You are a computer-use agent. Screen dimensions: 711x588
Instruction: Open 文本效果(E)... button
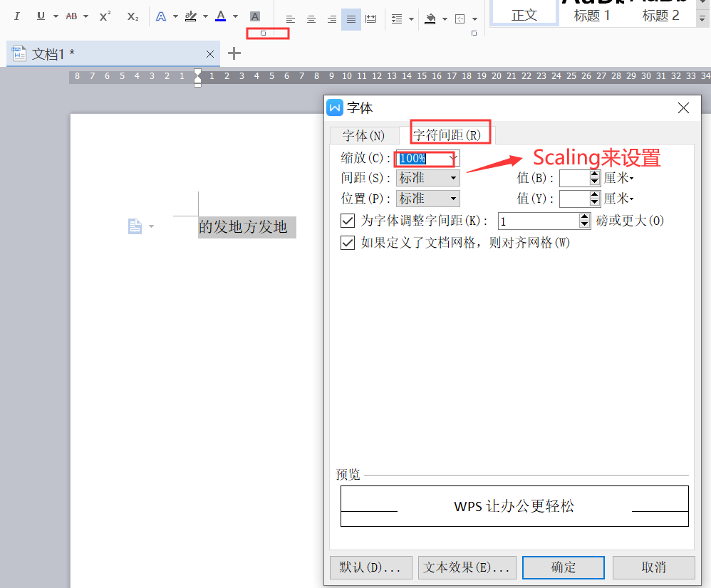[467, 567]
